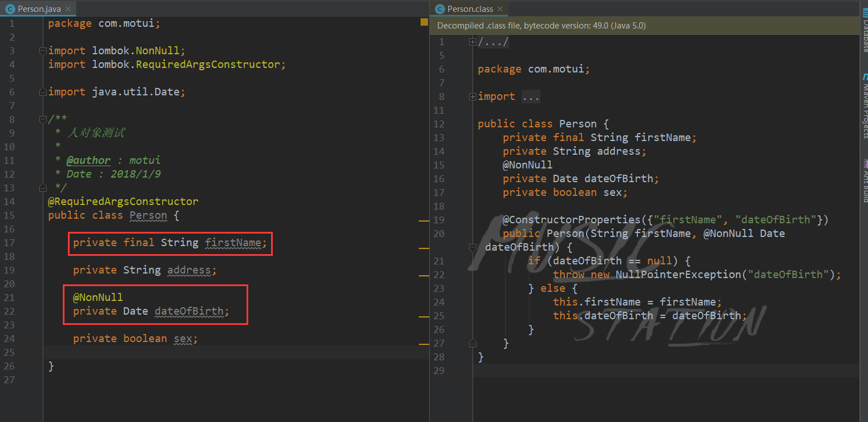Viewport: 868px width, 422px height.
Task: Expand the folded import section in Person.class
Action: pos(473,97)
